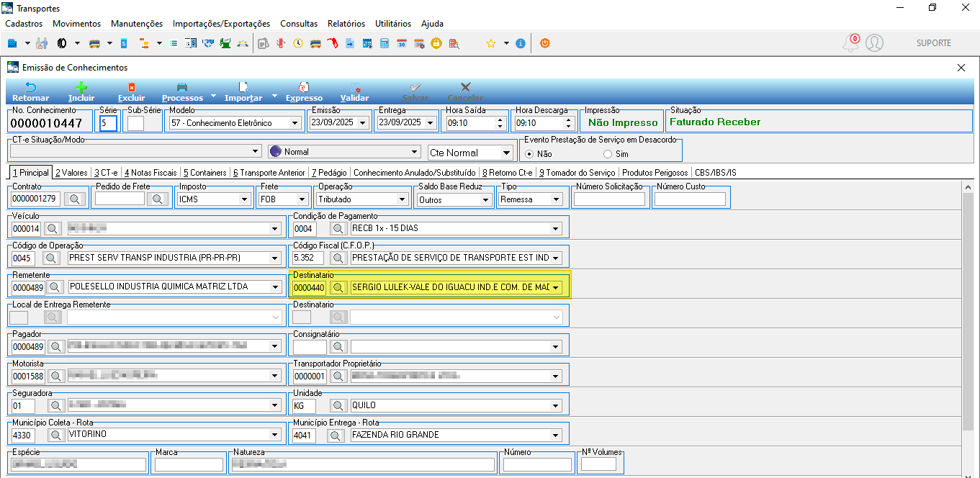Open the Movimentos menu

coord(77,24)
